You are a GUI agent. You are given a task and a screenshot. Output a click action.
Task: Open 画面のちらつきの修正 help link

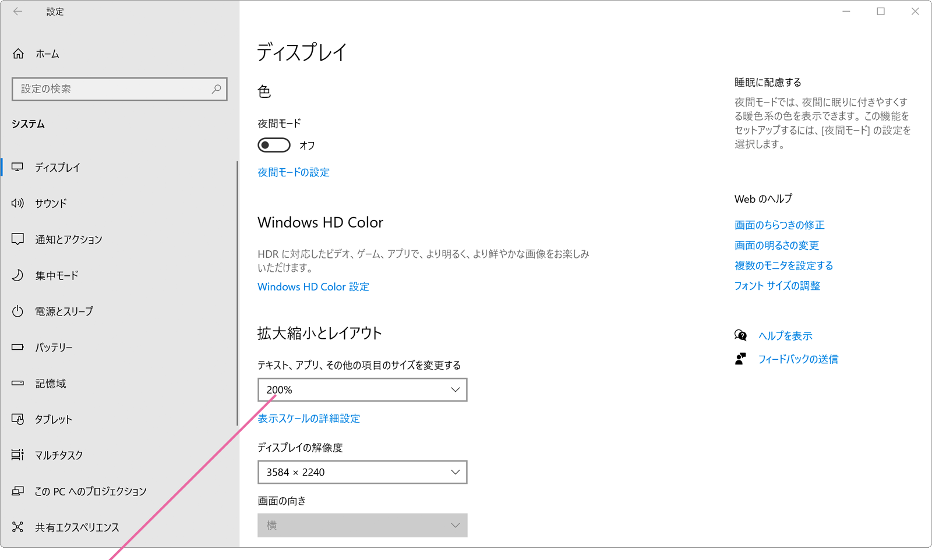click(x=779, y=225)
